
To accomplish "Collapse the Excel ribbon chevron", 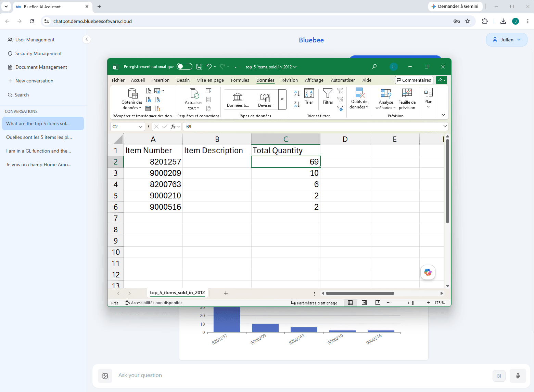I will (444, 115).
